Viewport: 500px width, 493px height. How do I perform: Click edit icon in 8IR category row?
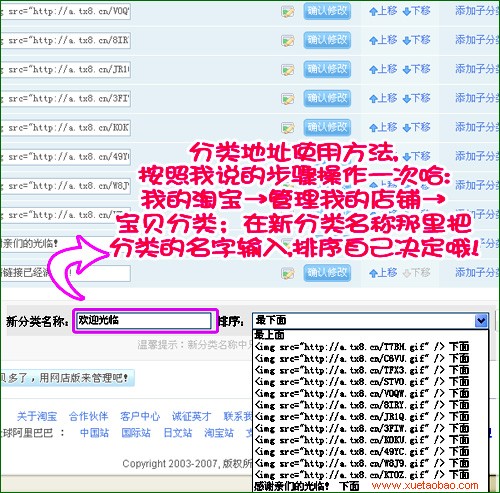pyautogui.click(x=288, y=41)
